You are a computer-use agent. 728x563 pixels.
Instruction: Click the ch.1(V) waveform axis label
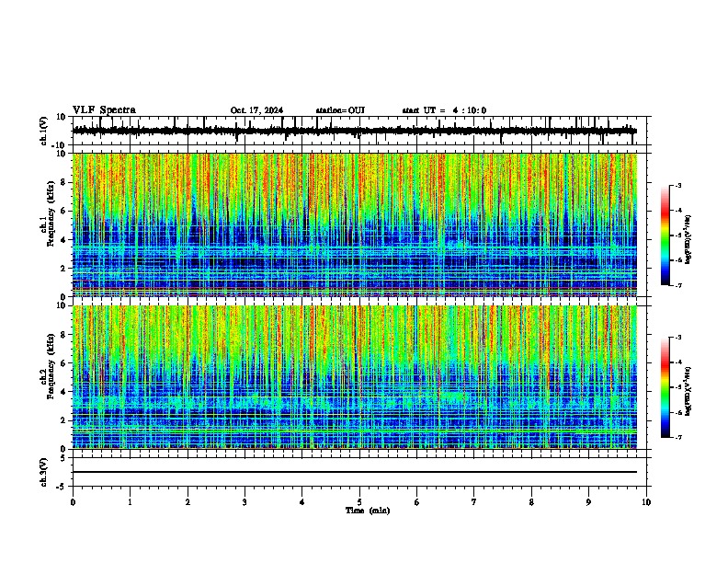43,131
